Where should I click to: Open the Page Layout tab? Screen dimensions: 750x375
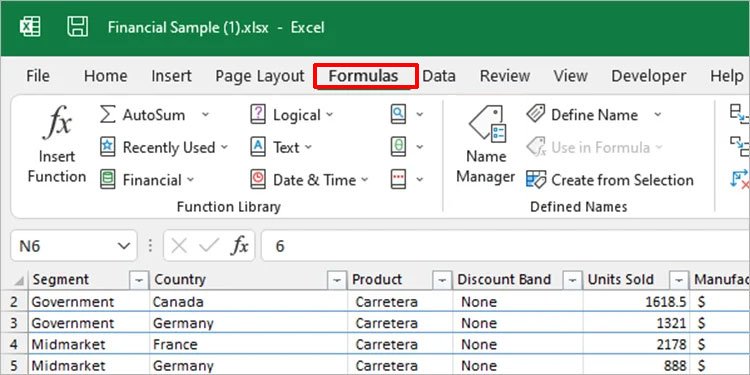[260, 76]
